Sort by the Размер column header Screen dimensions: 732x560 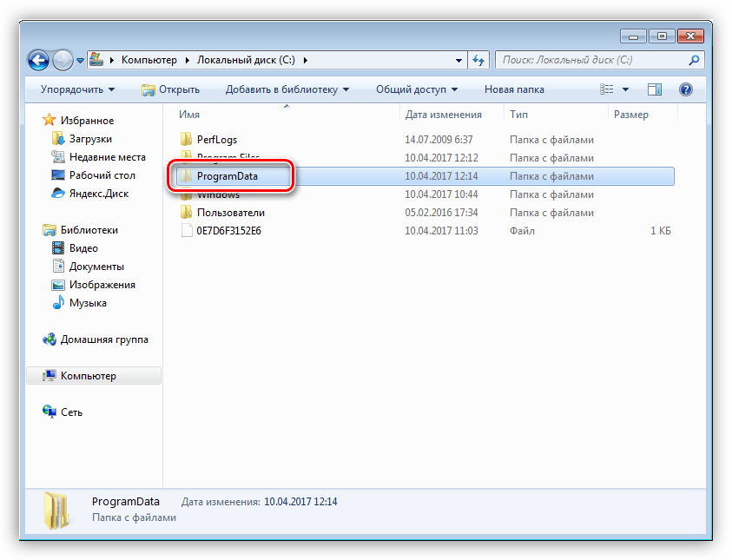click(630, 115)
